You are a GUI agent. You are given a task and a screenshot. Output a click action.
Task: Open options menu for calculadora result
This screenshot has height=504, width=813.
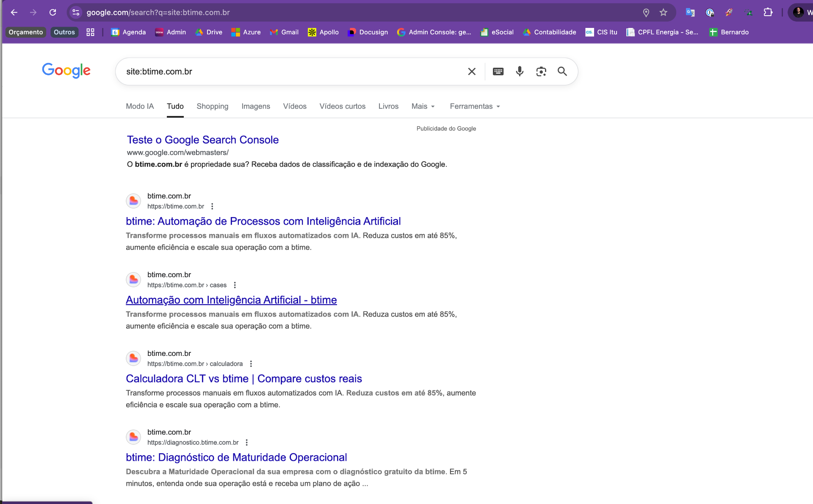click(x=251, y=364)
